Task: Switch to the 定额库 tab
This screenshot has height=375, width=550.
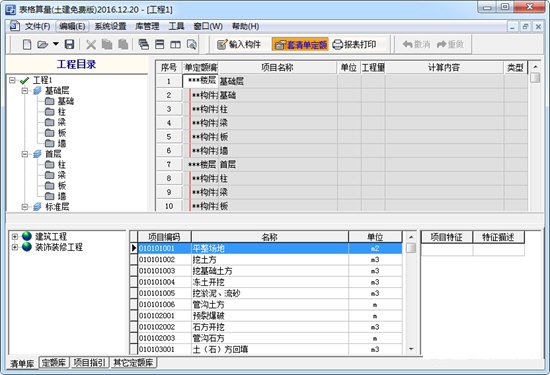Action: pos(54,363)
